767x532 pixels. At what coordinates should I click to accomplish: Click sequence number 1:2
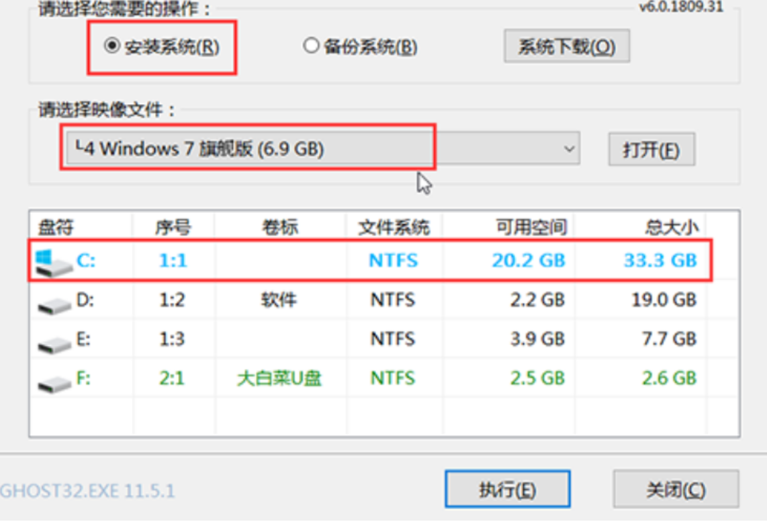click(x=172, y=300)
